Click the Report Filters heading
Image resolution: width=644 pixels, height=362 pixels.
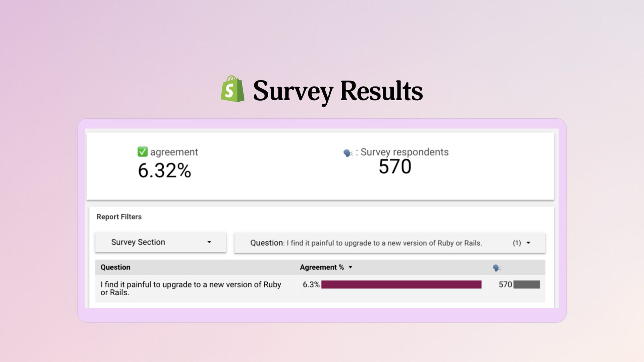119,217
